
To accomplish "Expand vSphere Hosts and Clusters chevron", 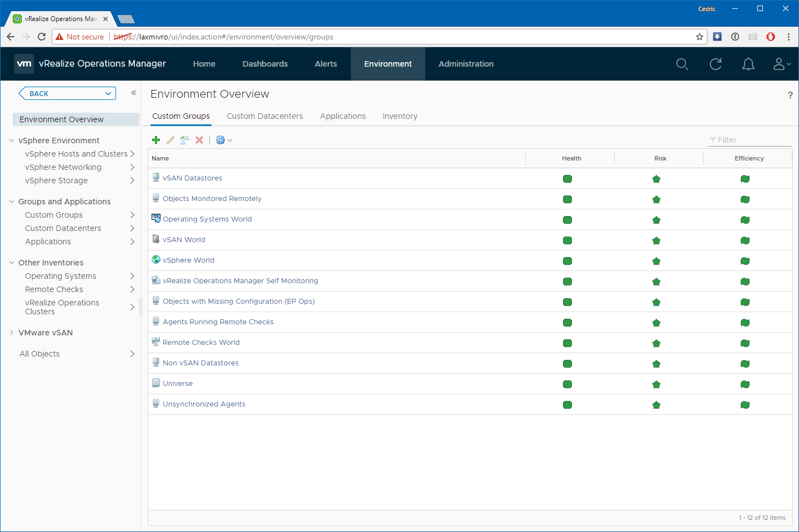I will click(x=132, y=154).
